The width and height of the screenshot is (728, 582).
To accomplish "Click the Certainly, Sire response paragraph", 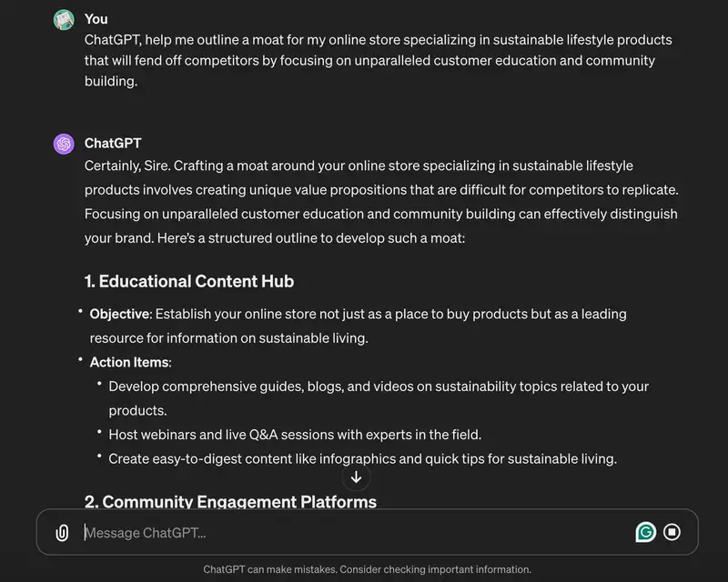I will pyautogui.click(x=381, y=202).
